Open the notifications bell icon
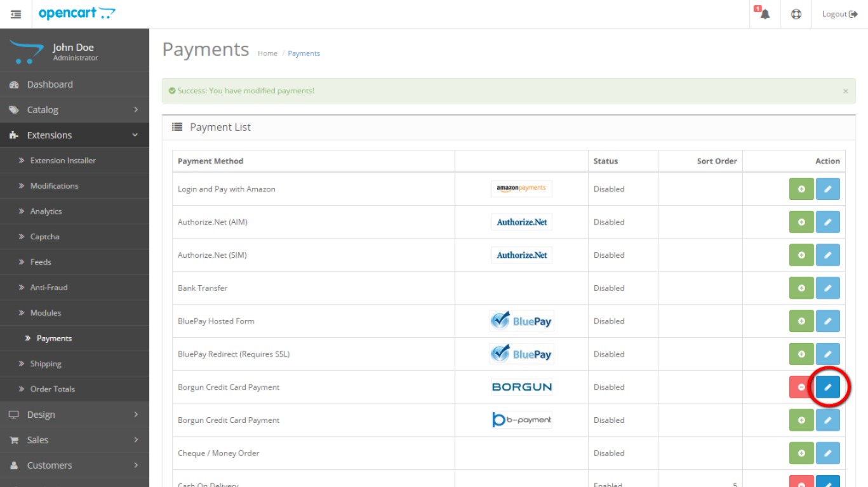This screenshot has width=868, height=487. 764,14
